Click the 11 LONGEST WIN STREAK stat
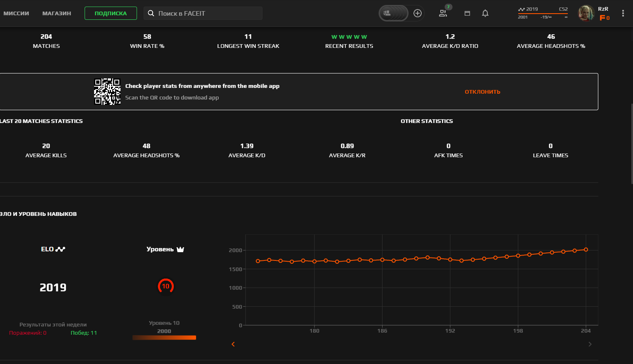The height and width of the screenshot is (364, 633). 248,41
